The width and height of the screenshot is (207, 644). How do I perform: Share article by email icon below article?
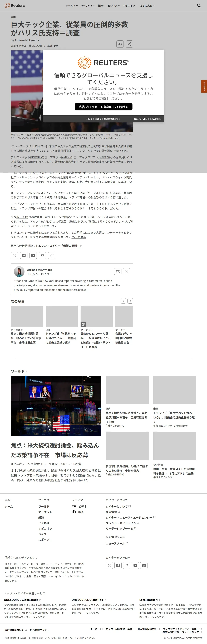pos(42,255)
